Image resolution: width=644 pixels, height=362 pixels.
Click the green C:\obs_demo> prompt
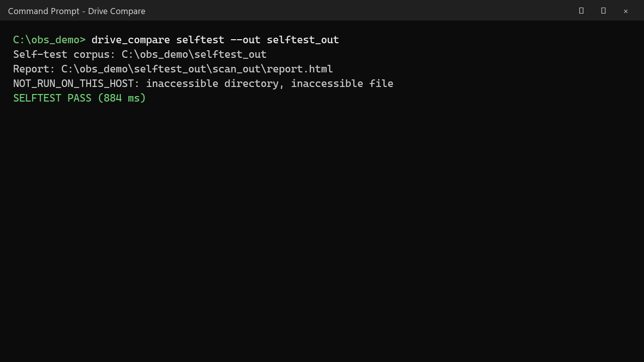coord(49,40)
